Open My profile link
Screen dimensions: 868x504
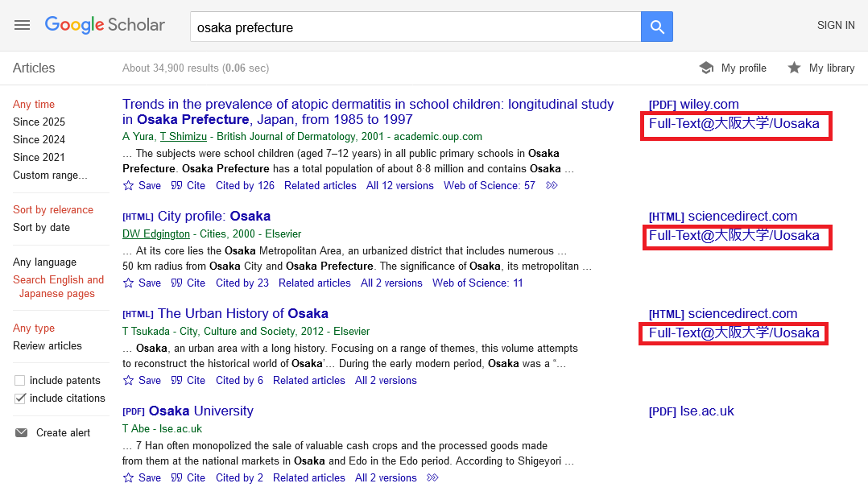pyautogui.click(x=743, y=68)
